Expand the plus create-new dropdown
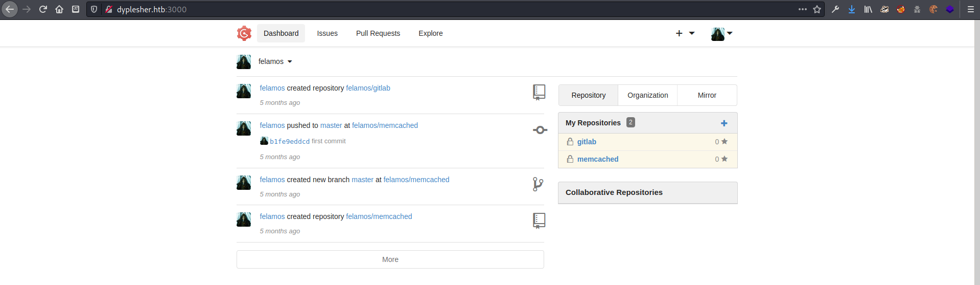980x285 pixels. pyautogui.click(x=685, y=33)
